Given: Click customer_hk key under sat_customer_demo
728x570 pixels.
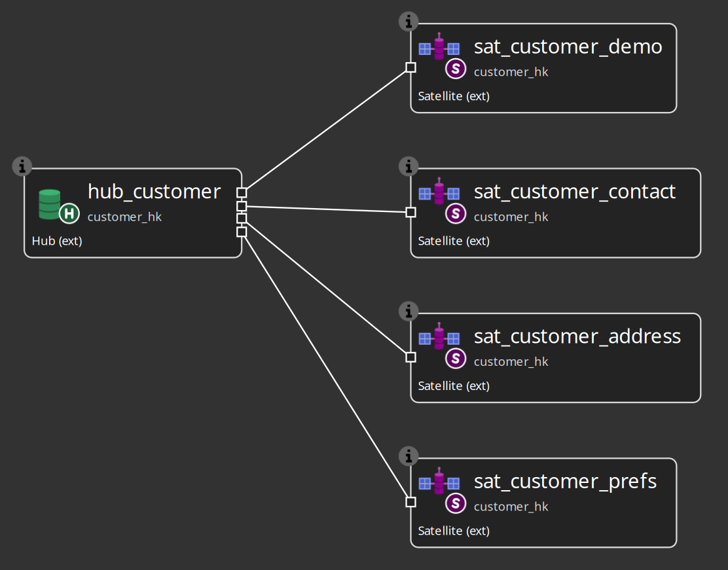Looking at the screenshot, I should coord(511,72).
